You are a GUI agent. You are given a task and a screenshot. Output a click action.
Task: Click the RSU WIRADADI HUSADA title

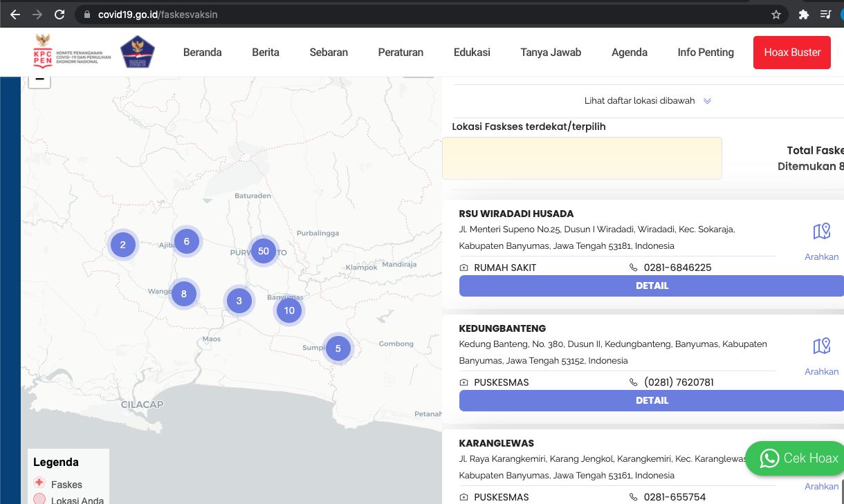coord(516,214)
